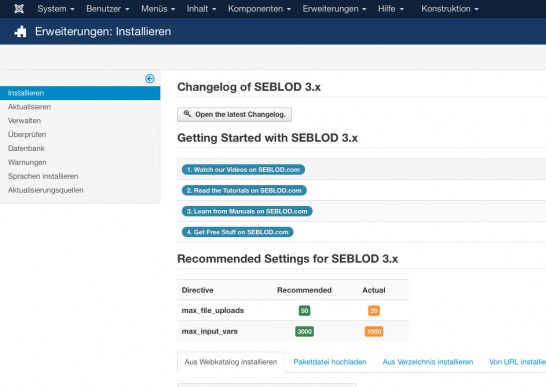Open the Inhalt menu

pyautogui.click(x=201, y=9)
